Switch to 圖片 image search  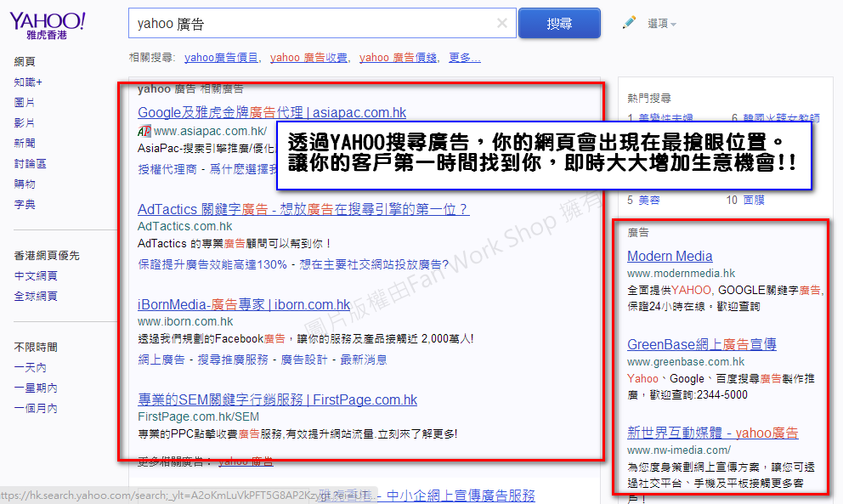coord(25,103)
